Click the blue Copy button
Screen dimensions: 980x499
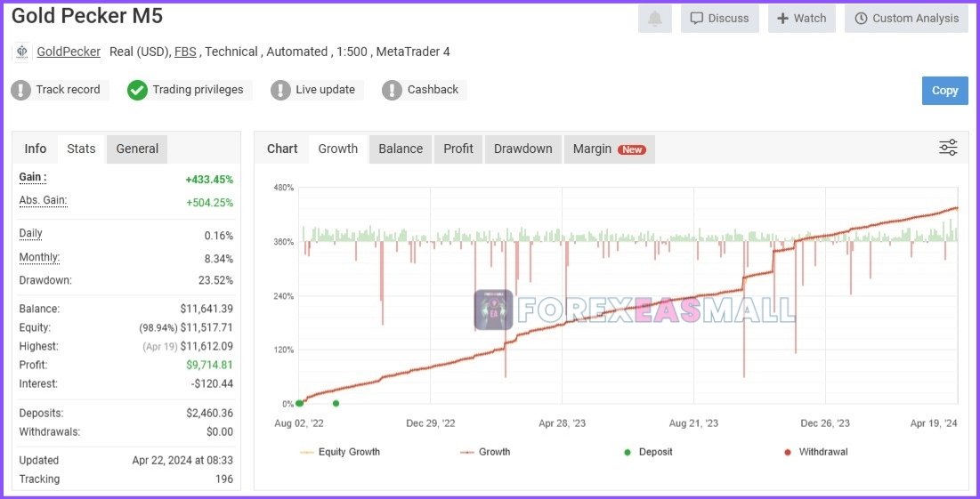[945, 91]
